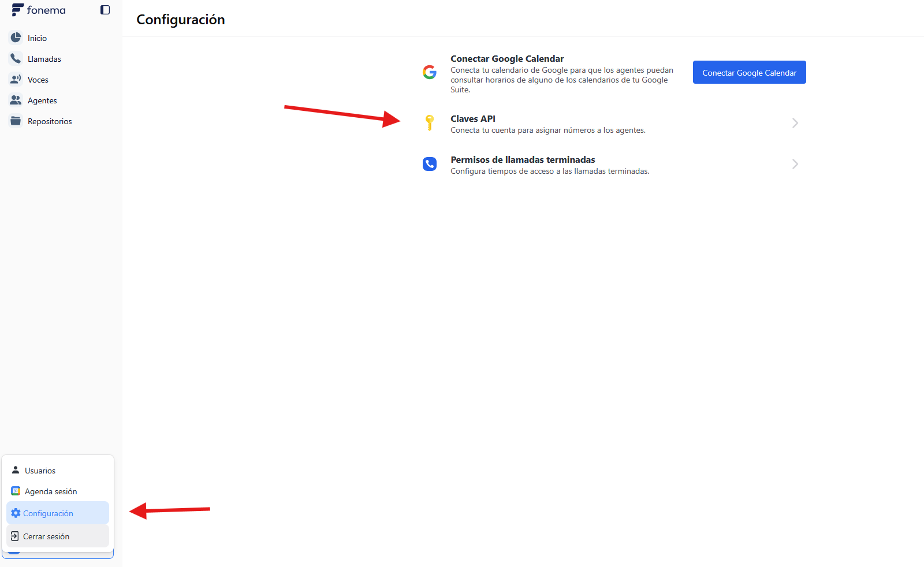Click the blue phone permissions icon
The image size is (924, 567).
pyautogui.click(x=429, y=164)
